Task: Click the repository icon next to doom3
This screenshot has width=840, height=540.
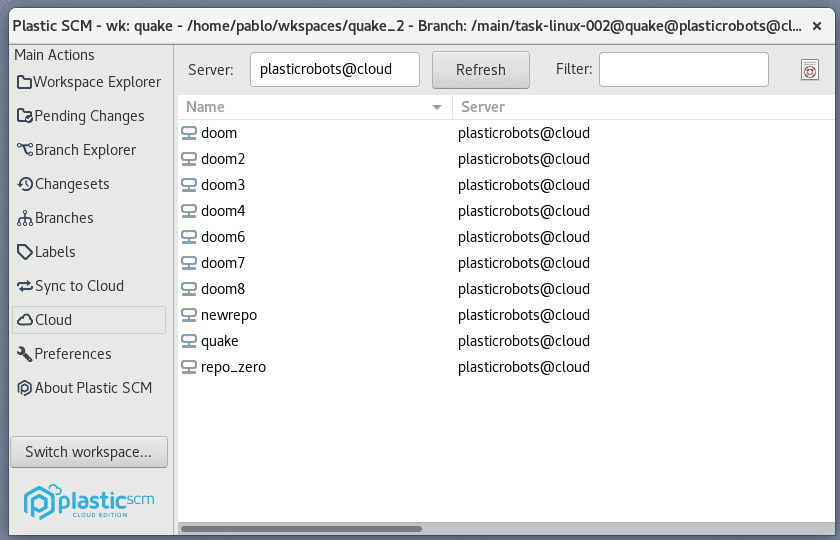Action: [189, 185]
